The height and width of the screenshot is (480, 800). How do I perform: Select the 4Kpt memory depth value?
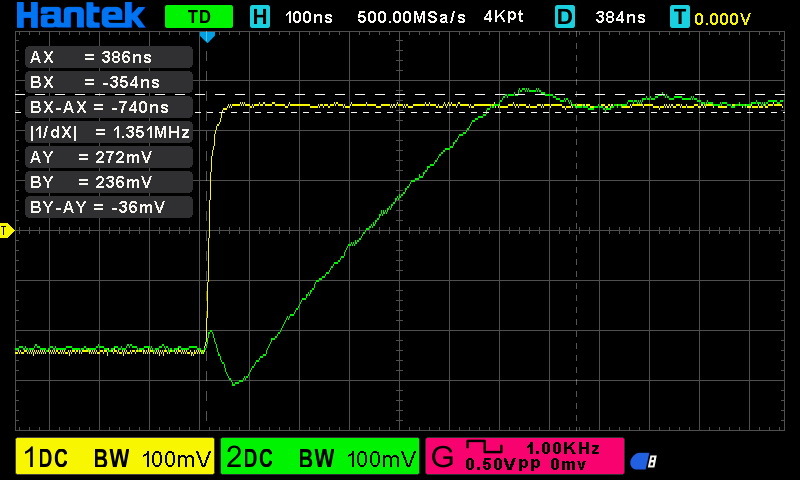click(504, 17)
